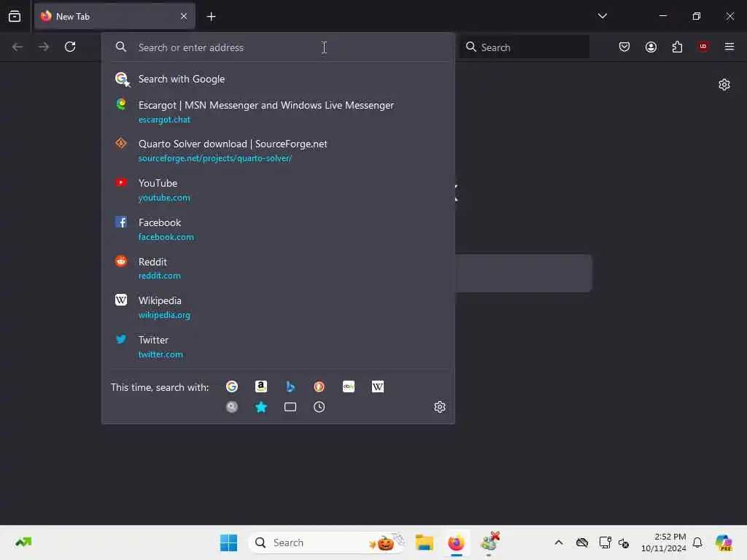Search this time with DuckDuckGo icon
This screenshot has height=560, width=747.
click(x=320, y=386)
